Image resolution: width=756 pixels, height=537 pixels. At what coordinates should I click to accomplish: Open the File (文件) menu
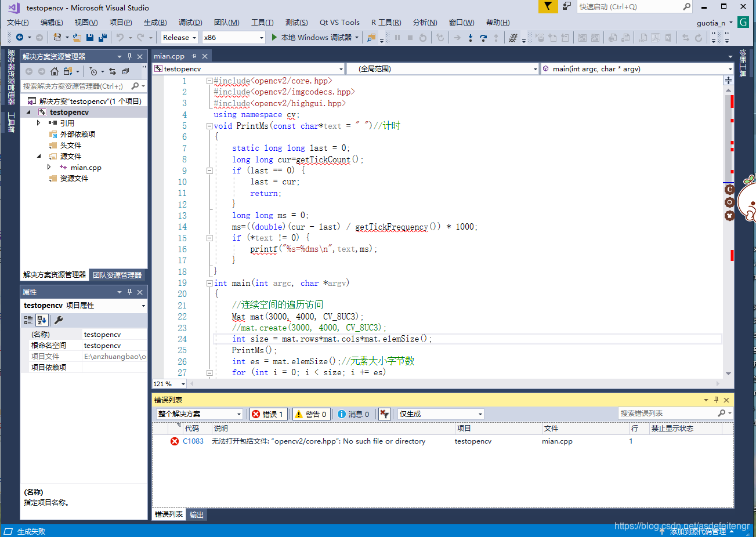coord(17,23)
